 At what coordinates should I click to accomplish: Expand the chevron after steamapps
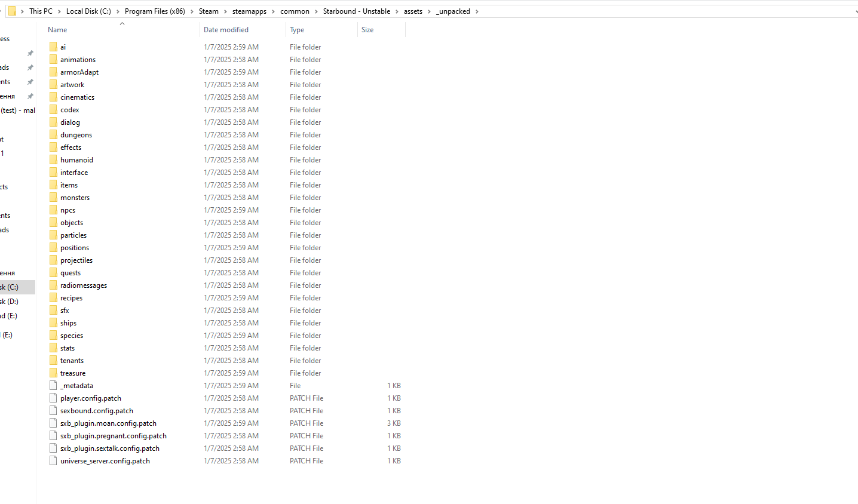pos(273,11)
